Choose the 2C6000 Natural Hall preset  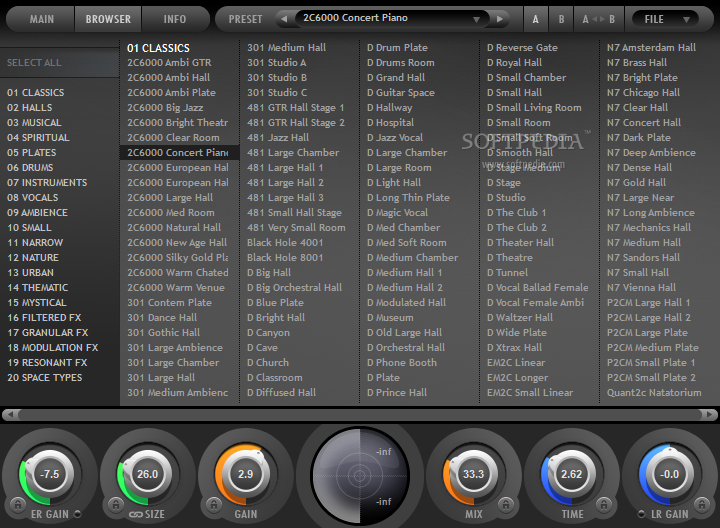click(174, 228)
